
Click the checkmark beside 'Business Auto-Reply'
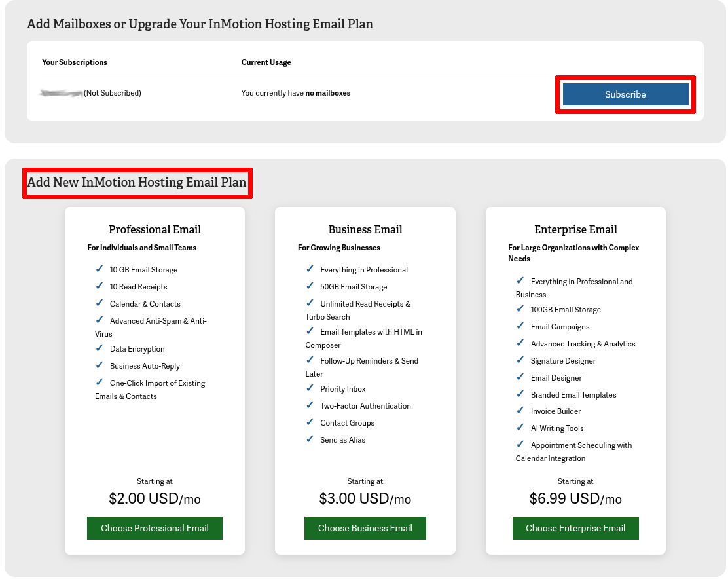pyautogui.click(x=100, y=365)
